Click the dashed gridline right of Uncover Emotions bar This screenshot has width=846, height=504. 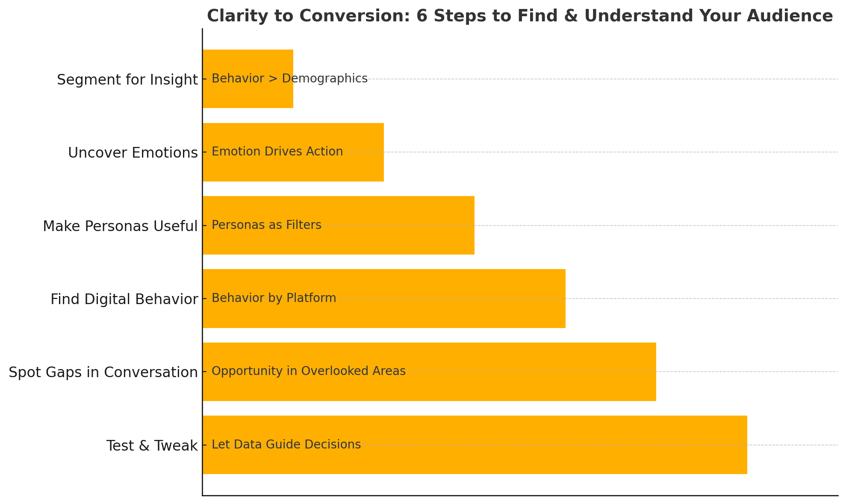pyautogui.click(x=611, y=152)
